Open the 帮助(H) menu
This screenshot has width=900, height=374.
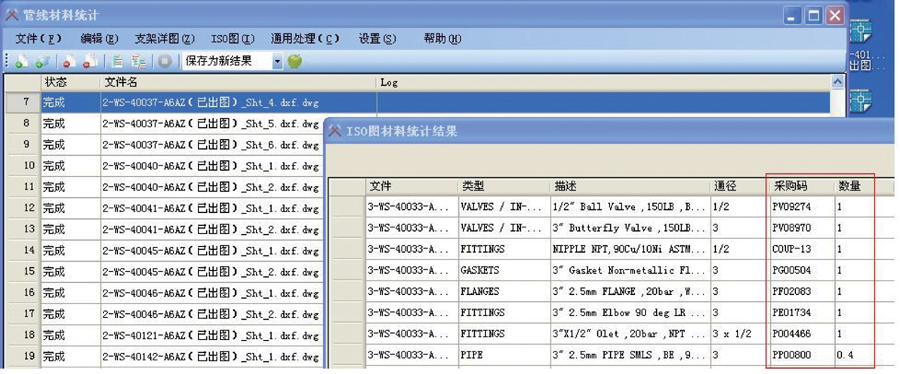coord(443,38)
